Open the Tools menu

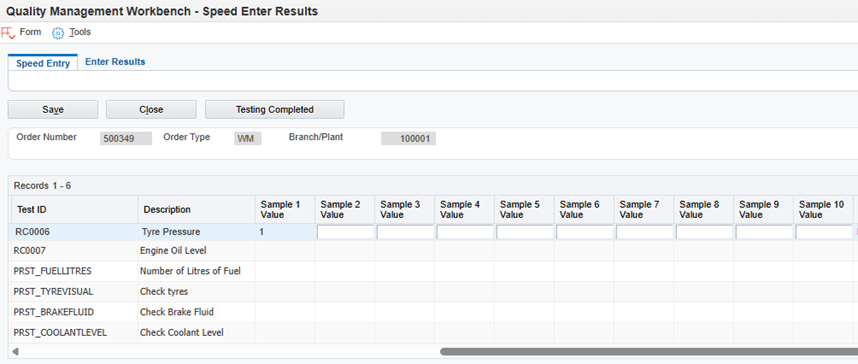(80, 32)
